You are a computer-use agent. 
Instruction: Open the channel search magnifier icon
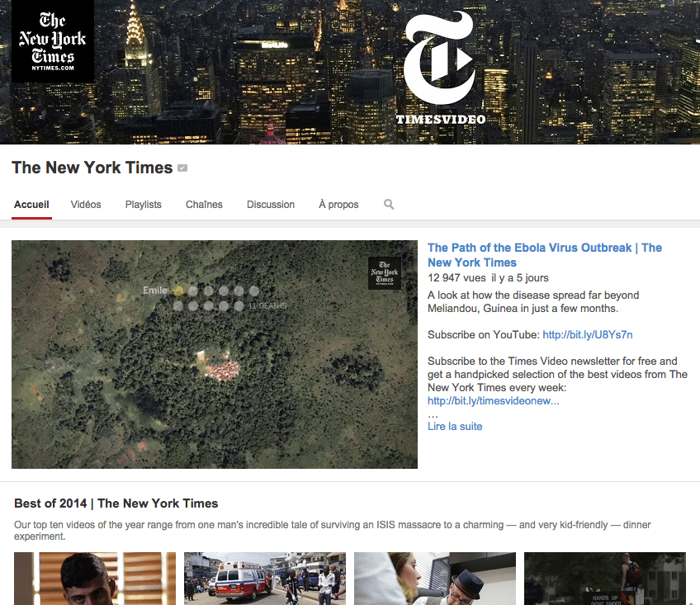389,205
